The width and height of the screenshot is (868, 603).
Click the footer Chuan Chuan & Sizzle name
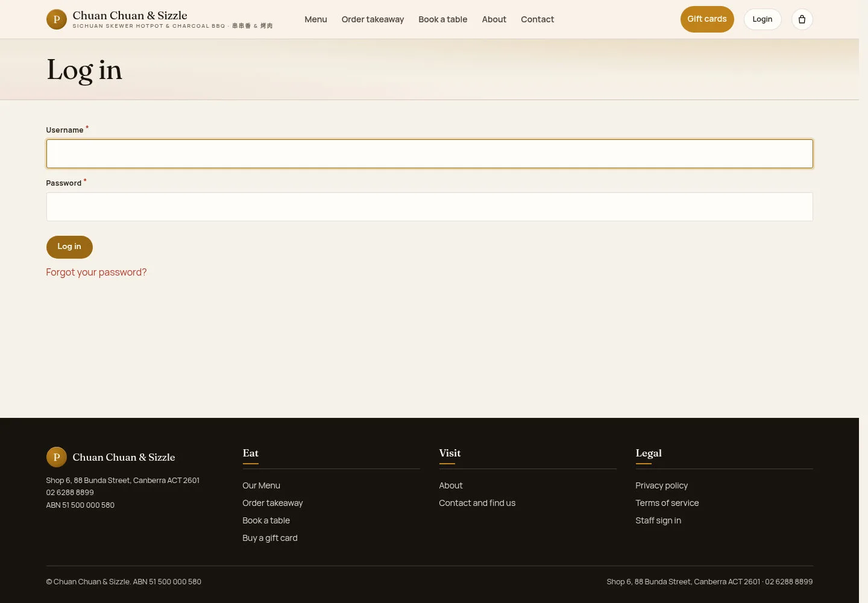pyautogui.click(x=124, y=457)
